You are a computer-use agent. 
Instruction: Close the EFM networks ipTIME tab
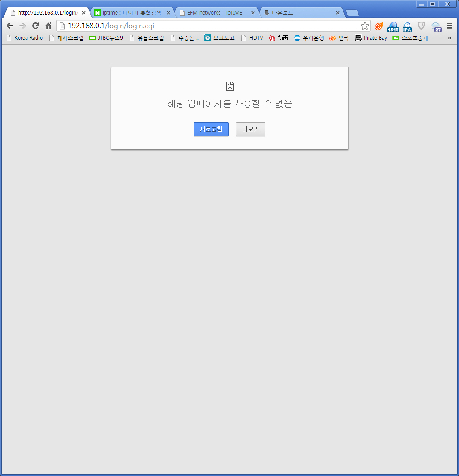point(253,13)
